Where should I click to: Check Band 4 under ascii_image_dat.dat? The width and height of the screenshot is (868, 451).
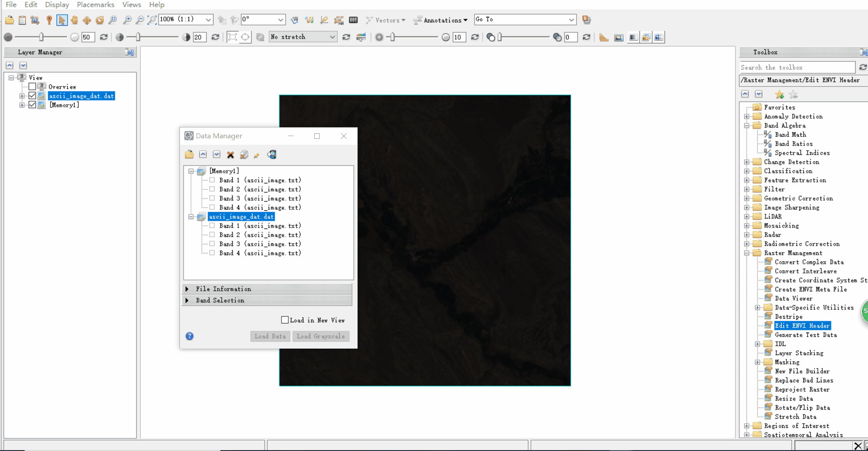pos(212,253)
